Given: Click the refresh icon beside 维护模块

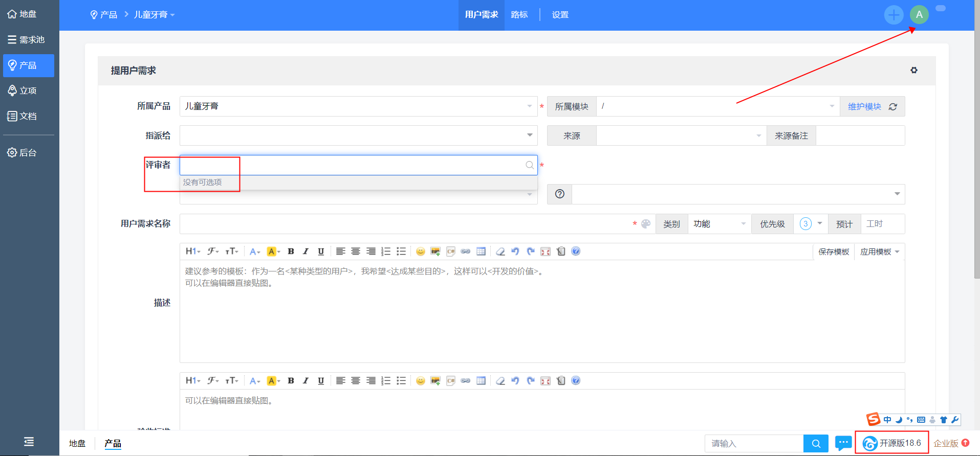Looking at the screenshot, I should pos(893,107).
